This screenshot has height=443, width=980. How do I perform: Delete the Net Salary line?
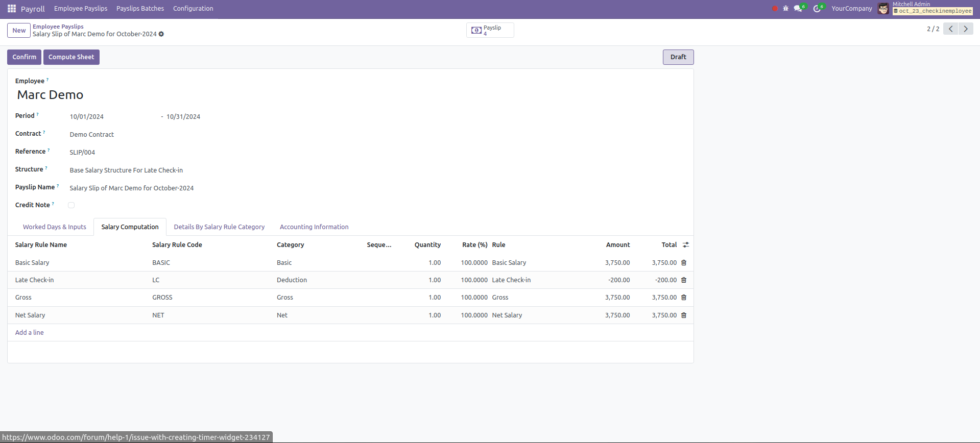684,315
